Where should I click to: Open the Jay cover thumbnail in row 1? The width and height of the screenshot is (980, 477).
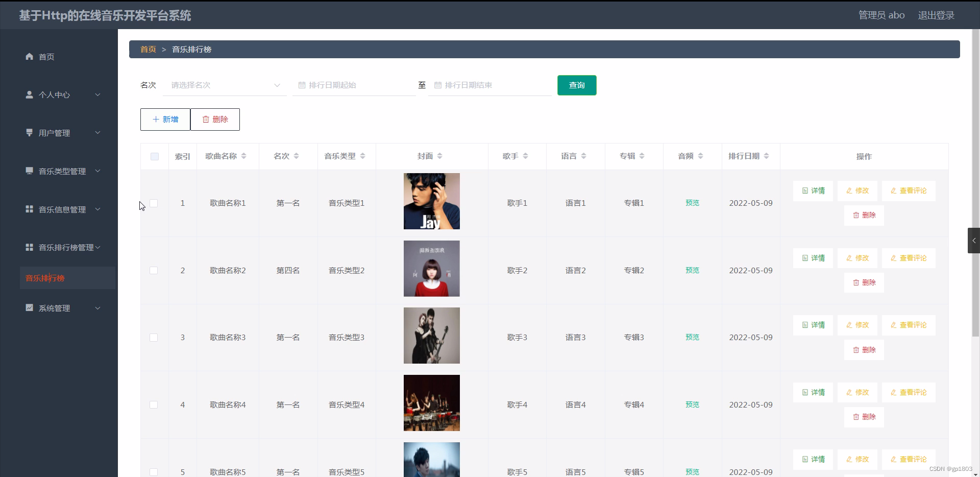tap(432, 201)
